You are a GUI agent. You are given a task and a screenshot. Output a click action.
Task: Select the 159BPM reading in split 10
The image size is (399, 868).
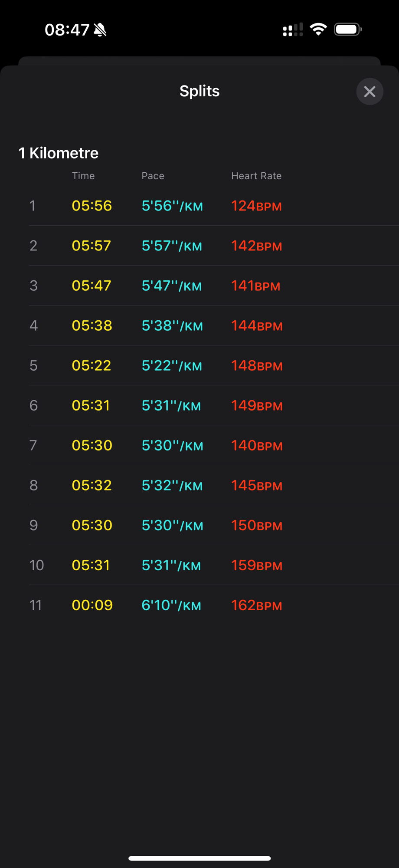point(257,566)
